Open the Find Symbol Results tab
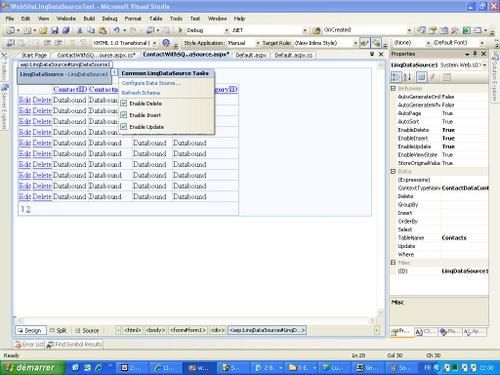Viewport: 500px width, 375px height. (74, 344)
